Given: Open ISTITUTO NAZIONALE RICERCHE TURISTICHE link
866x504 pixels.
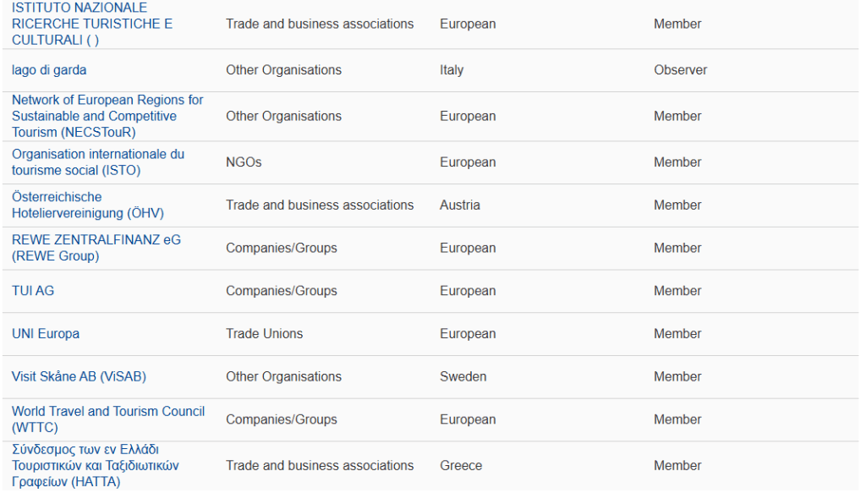Looking at the screenshot, I should pyautogui.click(x=91, y=24).
